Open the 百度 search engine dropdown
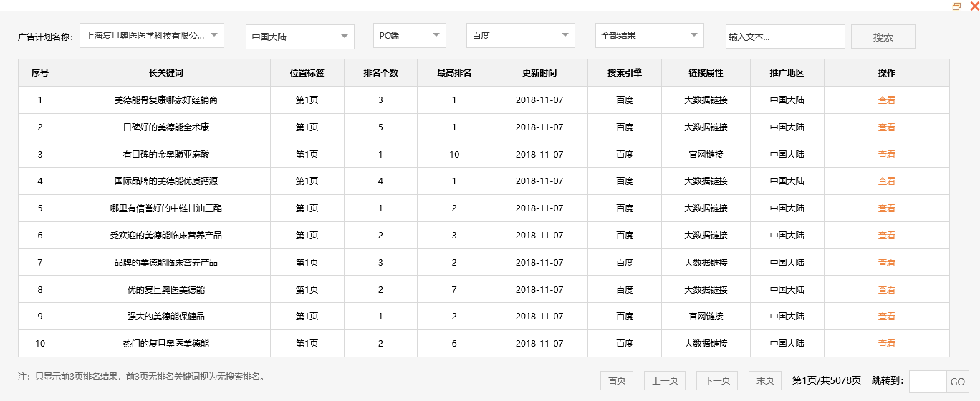The width and height of the screenshot is (980, 401). point(521,35)
